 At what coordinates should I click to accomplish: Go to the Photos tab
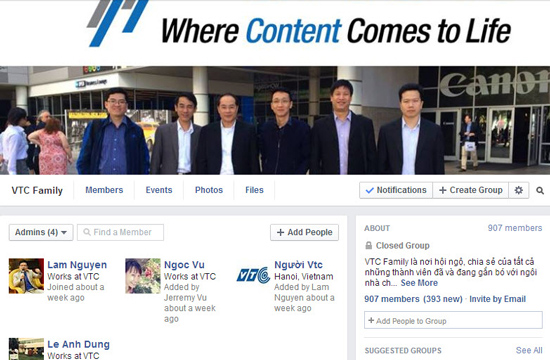pos(209,190)
